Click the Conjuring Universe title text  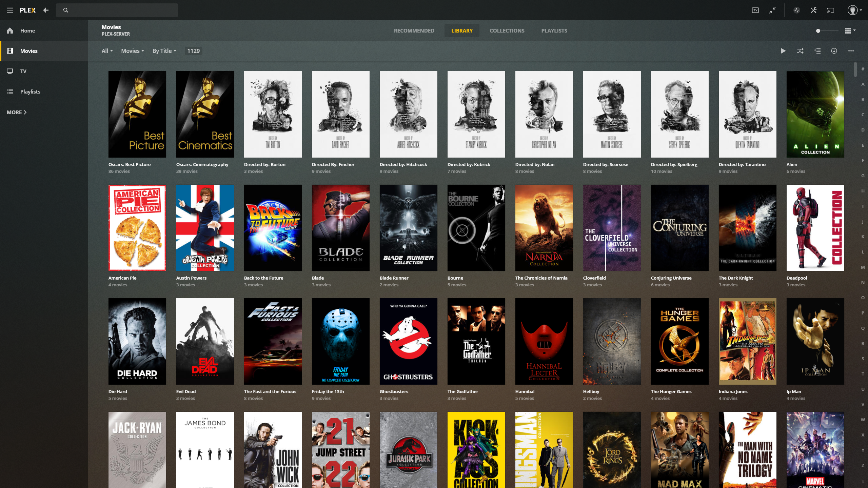671,278
